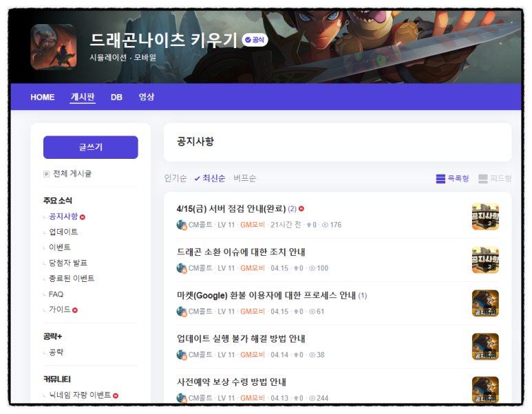Click the 공식 verified badge

pos(255,40)
